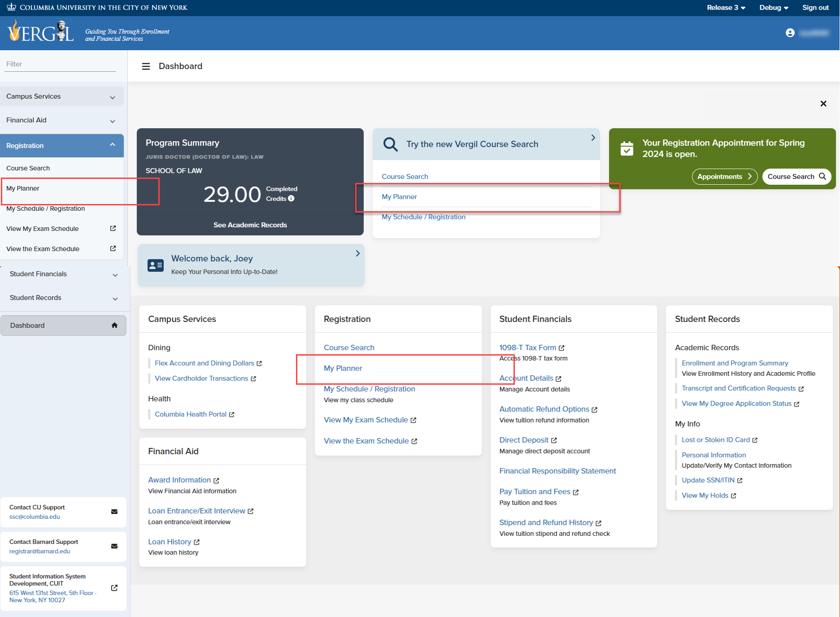Expand the Campus Services sidebar section

(x=62, y=96)
